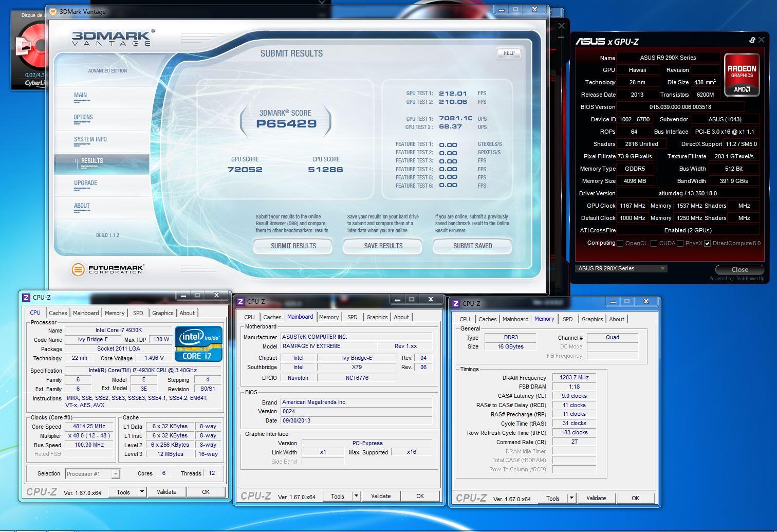The image size is (777, 532).
Task: Click the DRAM Frequency value 1203.7 MHz
Action: tap(575, 377)
